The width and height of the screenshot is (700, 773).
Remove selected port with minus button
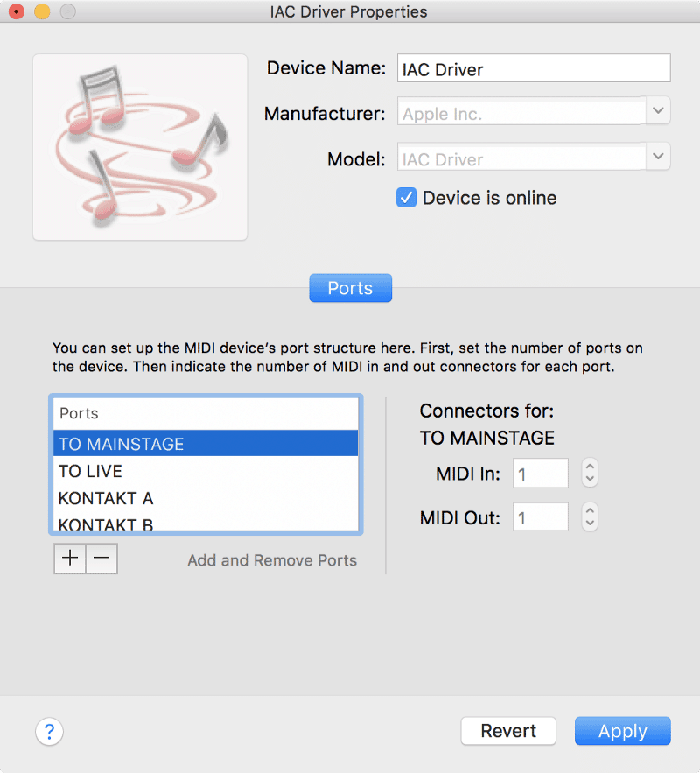click(101, 559)
